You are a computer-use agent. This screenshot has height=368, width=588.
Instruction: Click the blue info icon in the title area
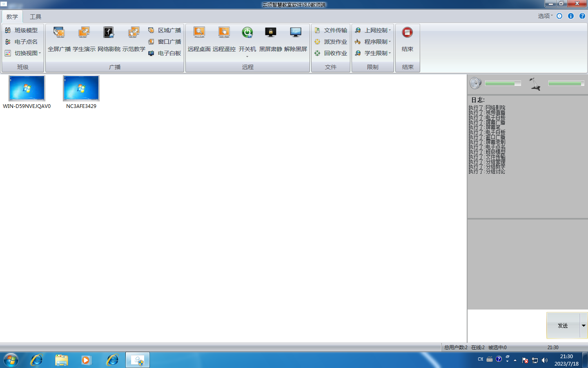(571, 16)
